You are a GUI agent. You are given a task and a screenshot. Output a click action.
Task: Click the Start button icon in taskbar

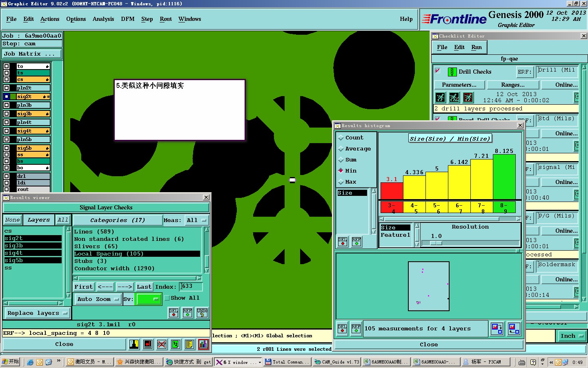[10, 362]
